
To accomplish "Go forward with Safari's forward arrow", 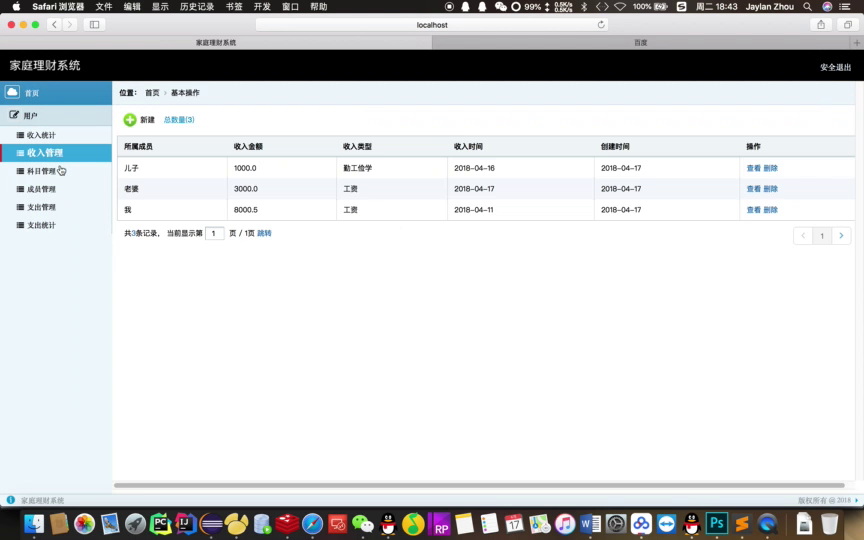I will [x=69, y=24].
